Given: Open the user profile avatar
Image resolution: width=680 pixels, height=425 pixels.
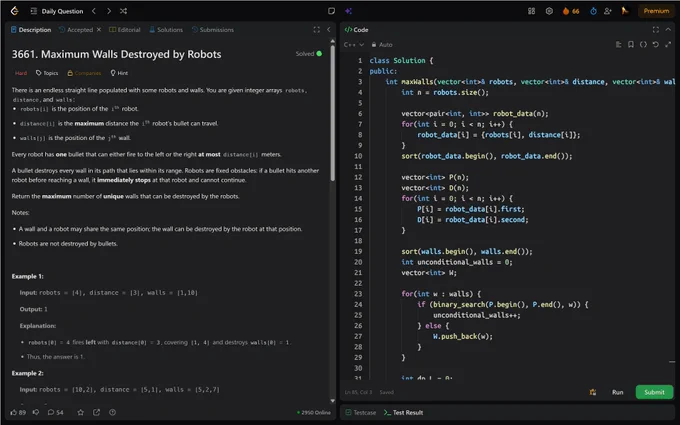Looking at the screenshot, I should [x=625, y=11].
